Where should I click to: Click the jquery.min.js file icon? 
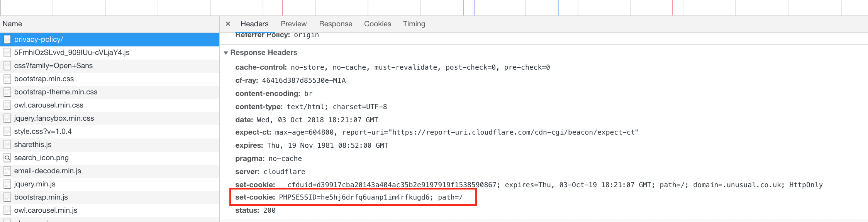click(x=7, y=184)
